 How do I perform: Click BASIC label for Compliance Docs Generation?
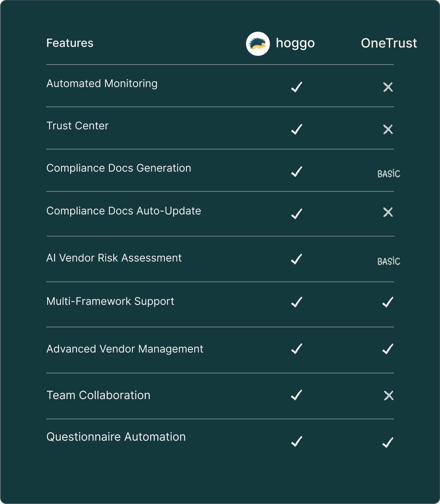389,174
